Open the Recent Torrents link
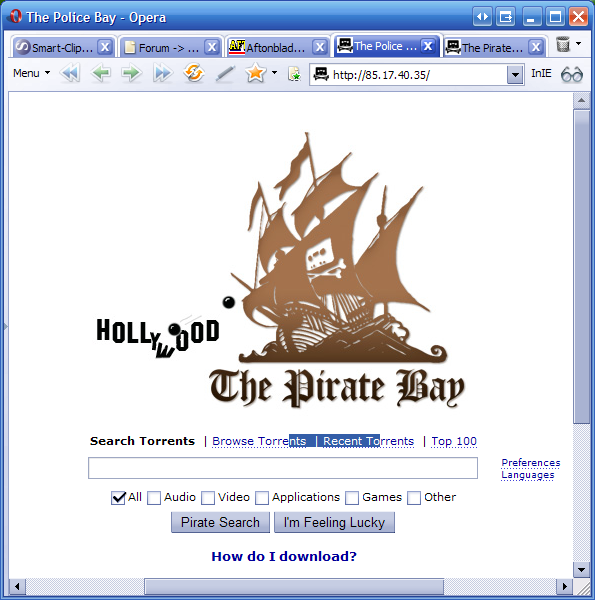 368,441
